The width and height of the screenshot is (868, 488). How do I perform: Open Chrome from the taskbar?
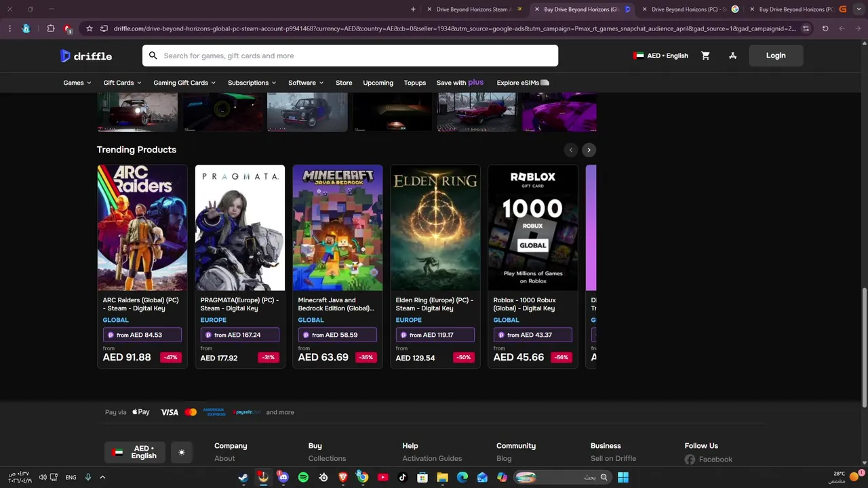(x=363, y=477)
